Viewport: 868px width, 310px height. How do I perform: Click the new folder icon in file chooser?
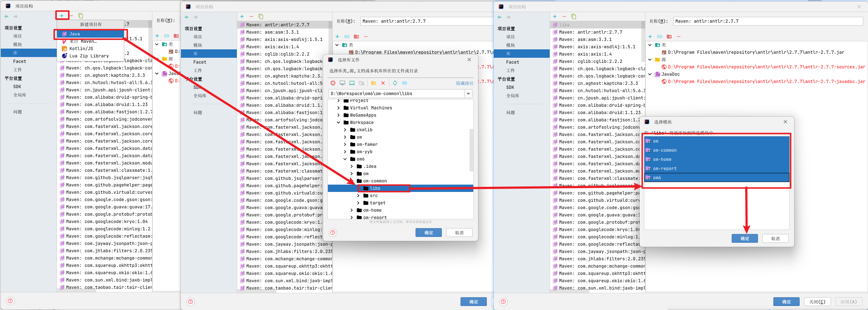click(x=374, y=83)
